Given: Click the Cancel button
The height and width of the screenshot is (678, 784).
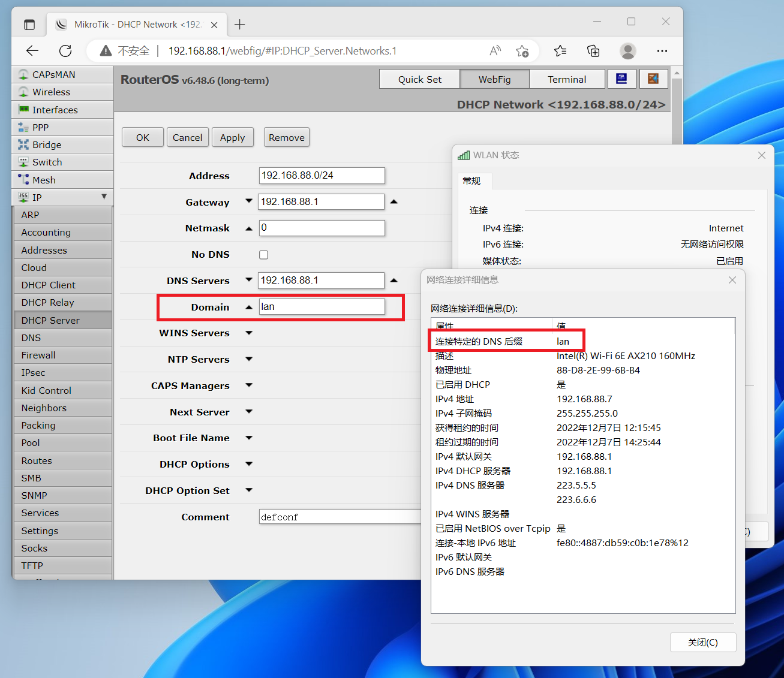Looking at the screenshot, I should coord(188,137).
